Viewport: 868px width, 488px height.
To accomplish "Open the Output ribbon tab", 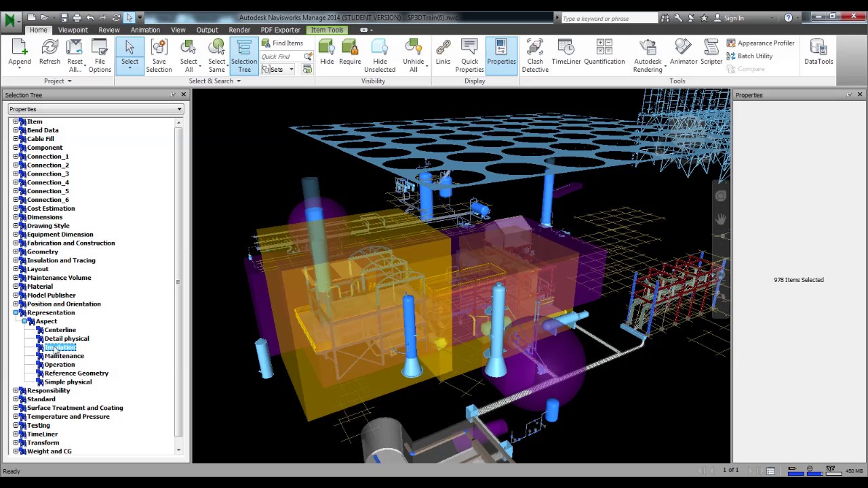I will (x=207, y=30).
